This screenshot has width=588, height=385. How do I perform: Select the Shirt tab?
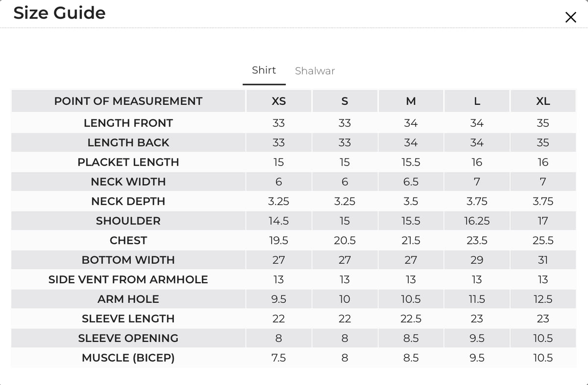264,71
